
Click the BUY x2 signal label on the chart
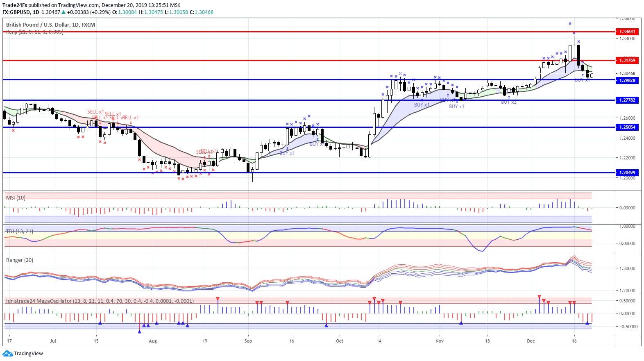(x=509, y=102)
